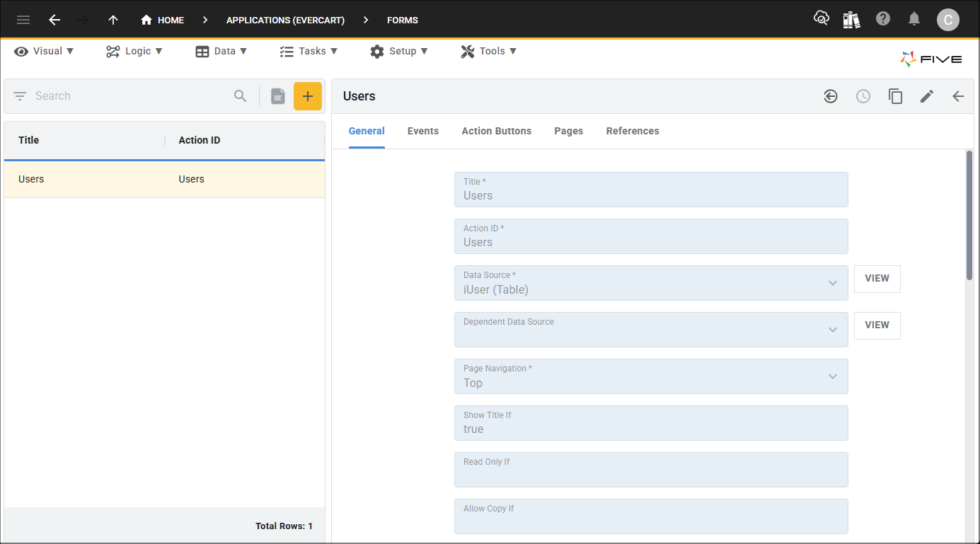Click the yellow plus button to add form
The width and height of the screenshot is (980, 544).
[x=308, y=96]
